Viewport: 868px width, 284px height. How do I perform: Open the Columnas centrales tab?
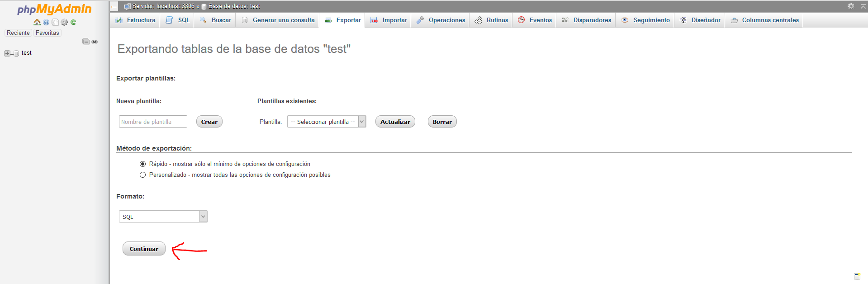click(x=764, y=20)
